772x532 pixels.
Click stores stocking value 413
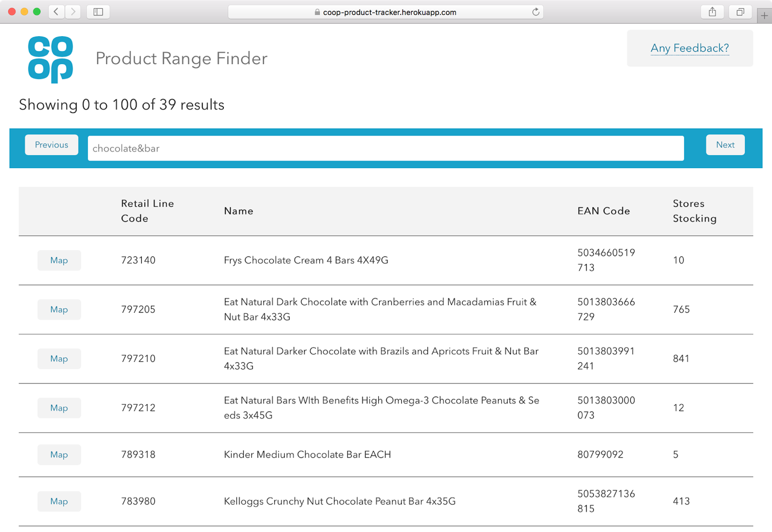(681, 501)
